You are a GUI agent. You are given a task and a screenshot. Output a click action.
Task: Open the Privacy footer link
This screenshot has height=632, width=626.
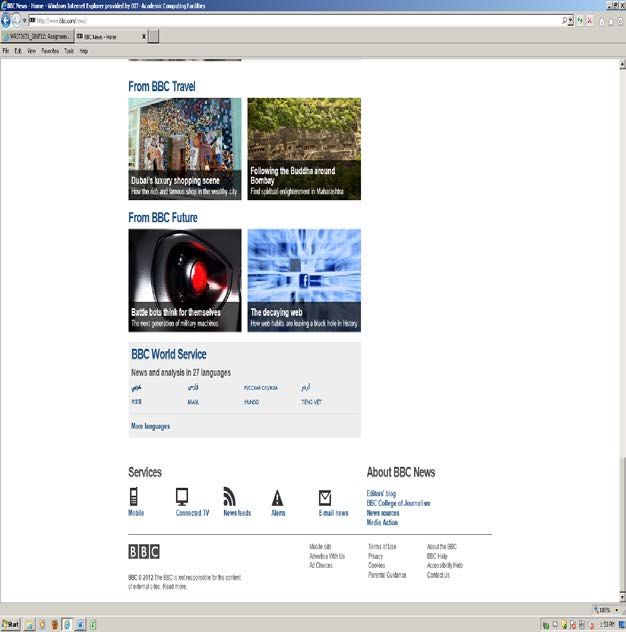(375, 556)
